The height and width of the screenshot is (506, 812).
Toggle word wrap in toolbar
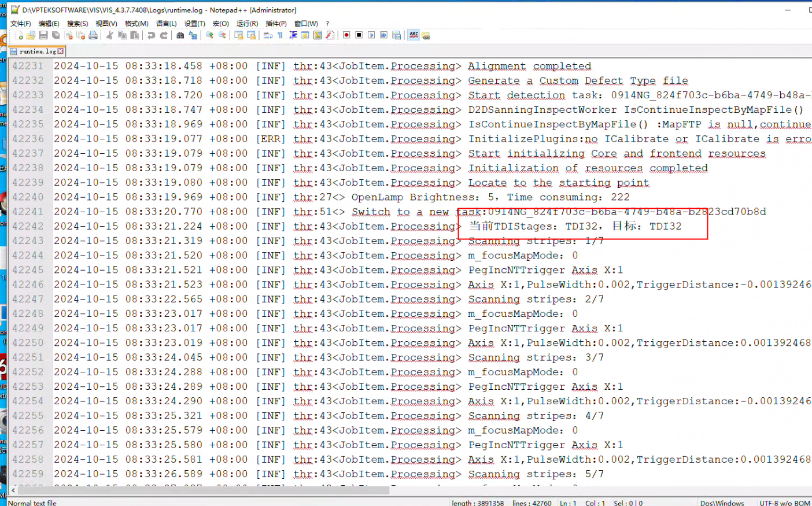click(x=268, y=35)
